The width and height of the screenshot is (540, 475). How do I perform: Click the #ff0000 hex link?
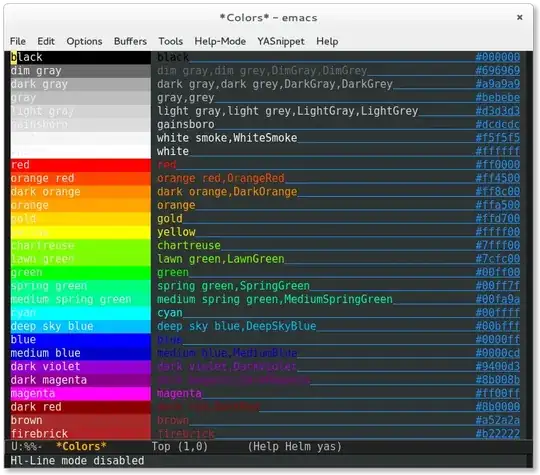tap(498, 164)
